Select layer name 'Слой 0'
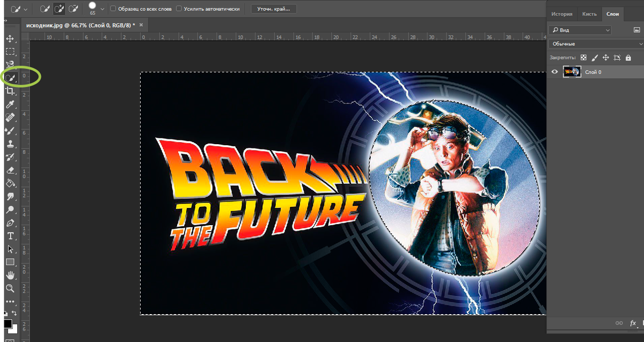The height and width of the screenshot is (342, 644). (593, 72)
